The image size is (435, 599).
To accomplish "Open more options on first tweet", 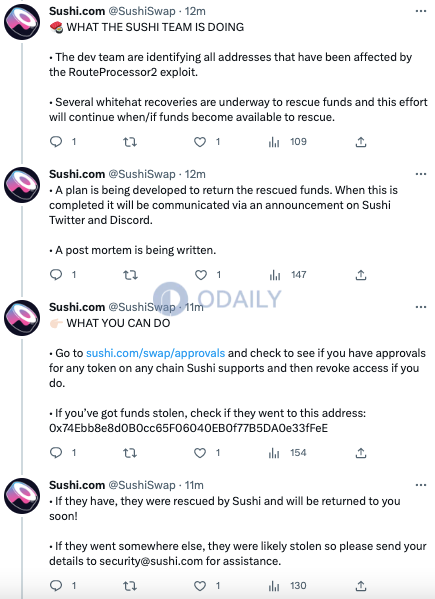I will (421, 11).
